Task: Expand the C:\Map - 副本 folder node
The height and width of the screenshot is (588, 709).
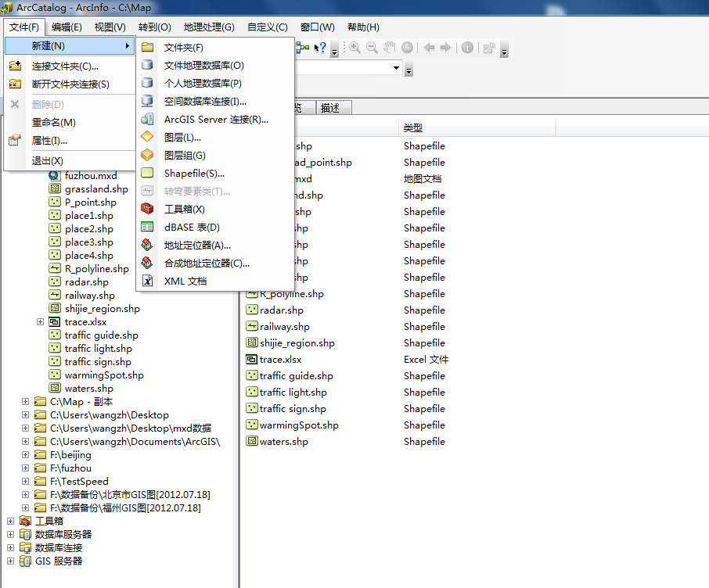Action: click(25, 401)
